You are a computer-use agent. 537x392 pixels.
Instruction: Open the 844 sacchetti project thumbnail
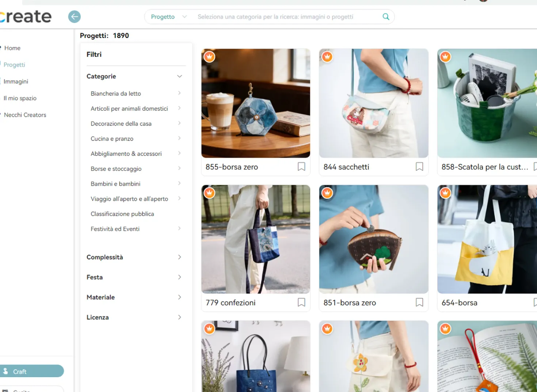point(374,103)
